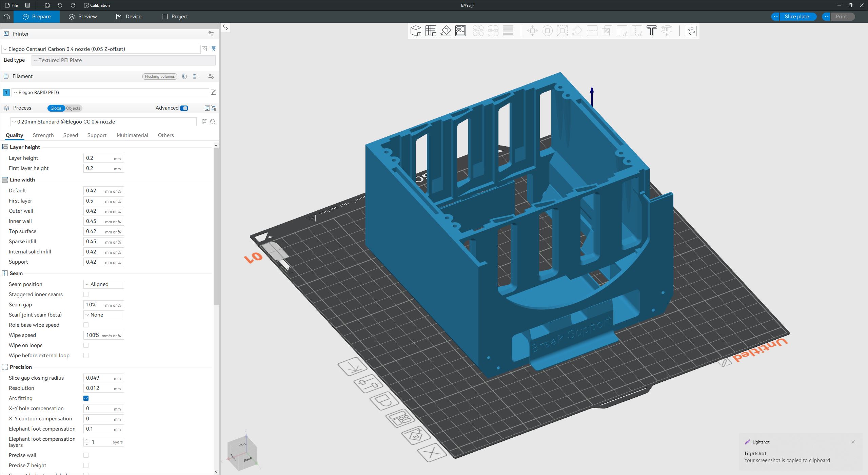
Task: Enable the Precise Z height checkbox
Action: pos(86,465)
